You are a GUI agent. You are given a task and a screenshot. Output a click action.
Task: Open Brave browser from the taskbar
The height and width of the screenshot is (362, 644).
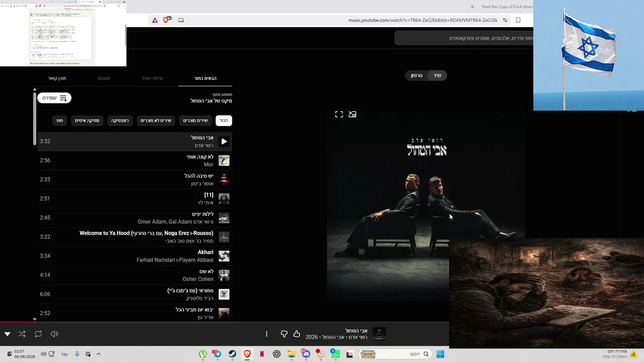point(247,354)
